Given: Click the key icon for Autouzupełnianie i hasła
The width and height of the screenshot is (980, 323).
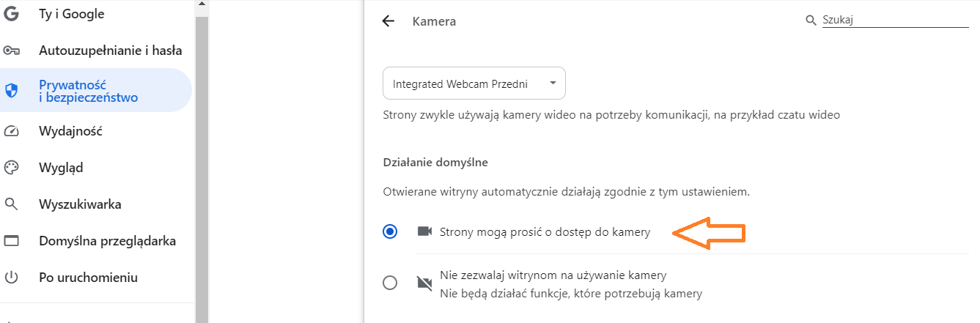Looking at the screenshot, I should (11, 51).
